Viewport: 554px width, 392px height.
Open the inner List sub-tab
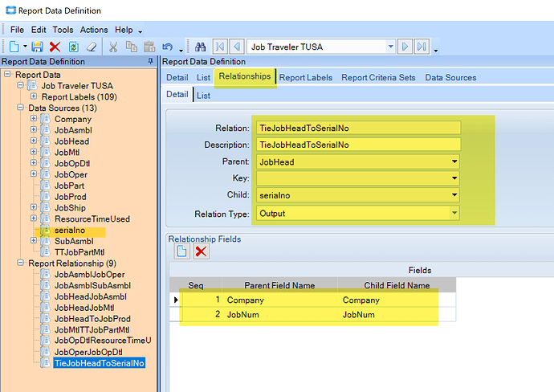click(x=203, y=96)
